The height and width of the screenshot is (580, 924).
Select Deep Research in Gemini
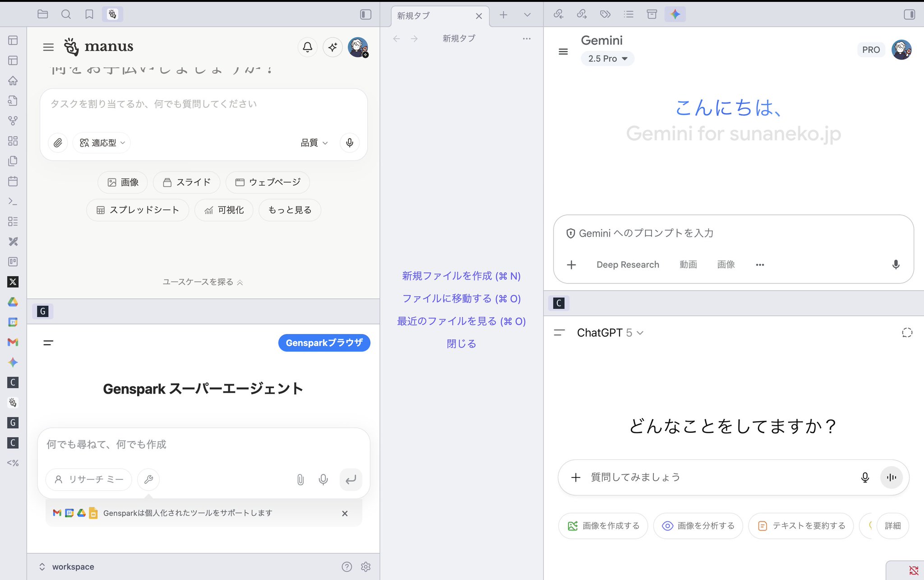click(x=628, y=265)
